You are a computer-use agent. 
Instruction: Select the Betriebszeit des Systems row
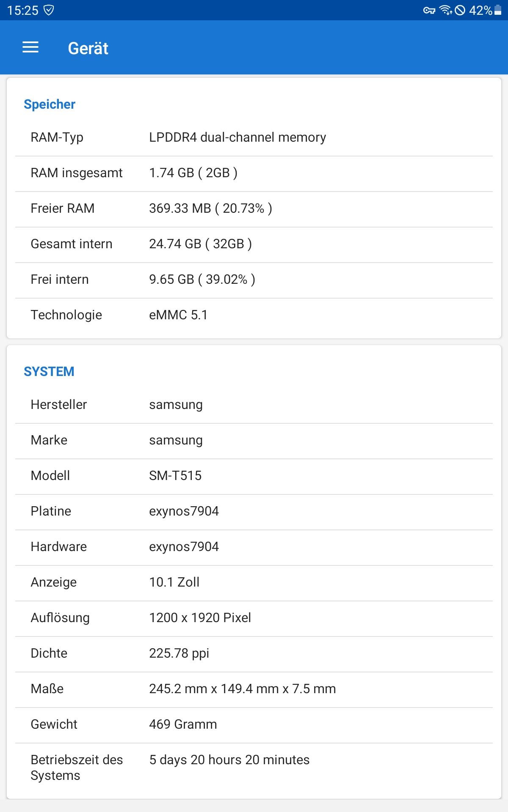click(x=254, y=768)
